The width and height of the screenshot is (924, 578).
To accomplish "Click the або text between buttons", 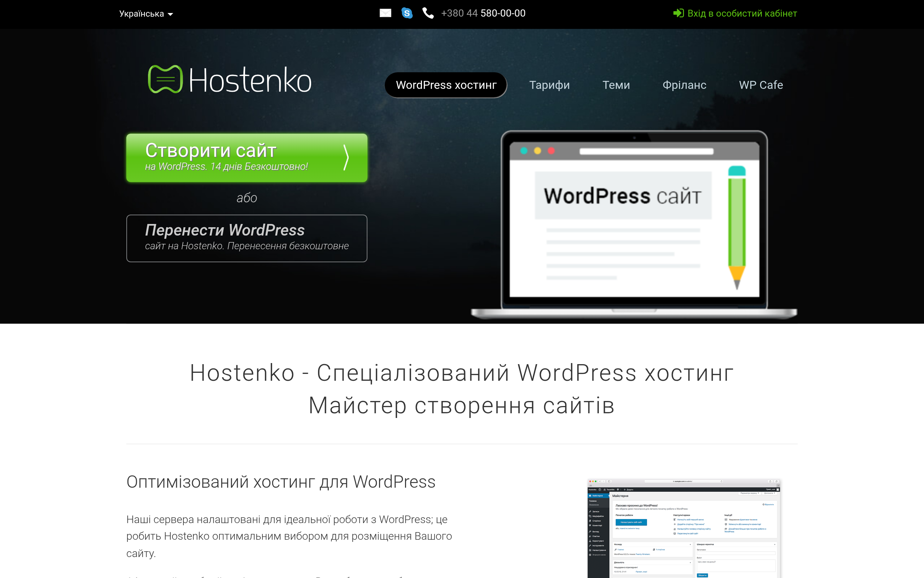I will click(x=247, y=198).
